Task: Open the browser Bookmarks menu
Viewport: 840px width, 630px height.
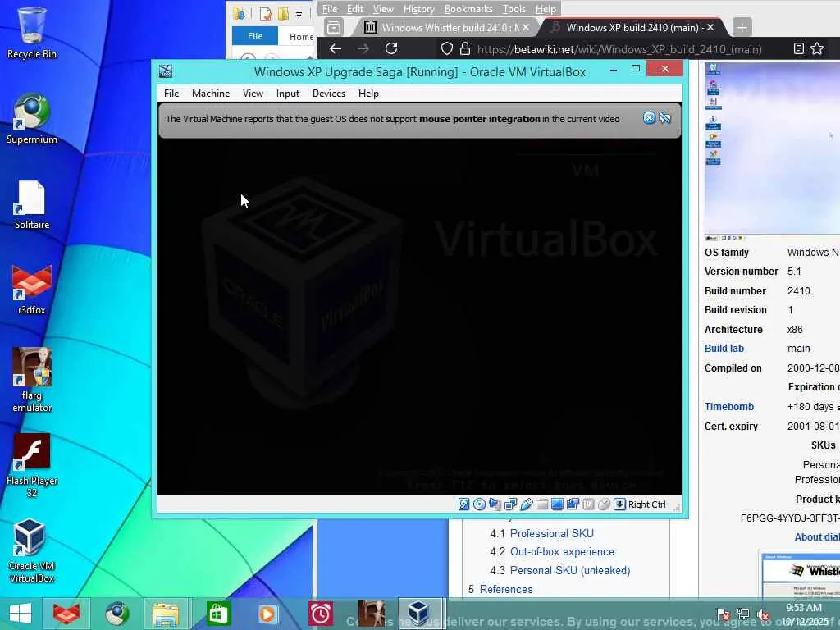Action: 468,8
